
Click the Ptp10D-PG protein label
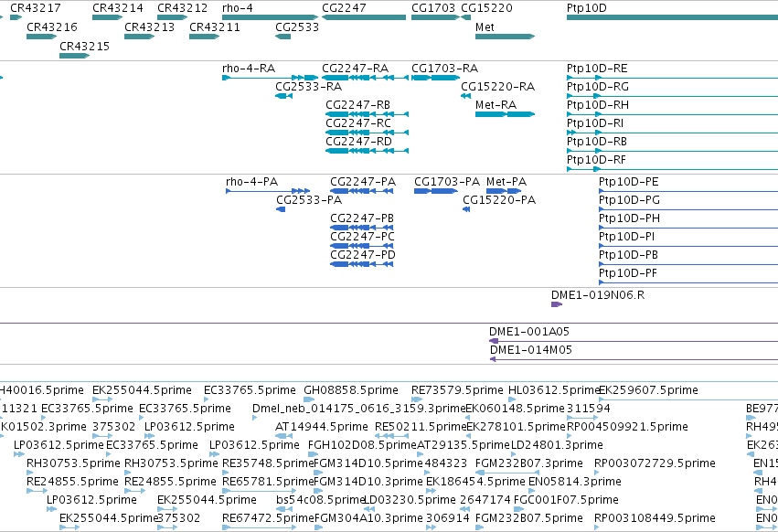coord(629,200)
